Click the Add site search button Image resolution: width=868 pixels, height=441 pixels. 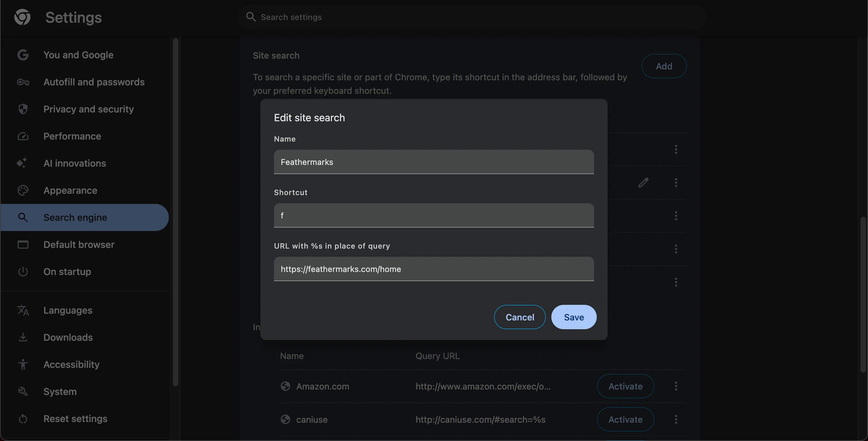coord(664,66)
